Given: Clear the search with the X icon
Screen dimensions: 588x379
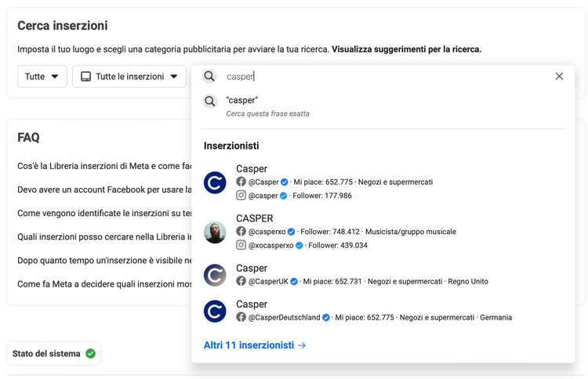Looking at the screenshot, I should click(x=559, y=77).
